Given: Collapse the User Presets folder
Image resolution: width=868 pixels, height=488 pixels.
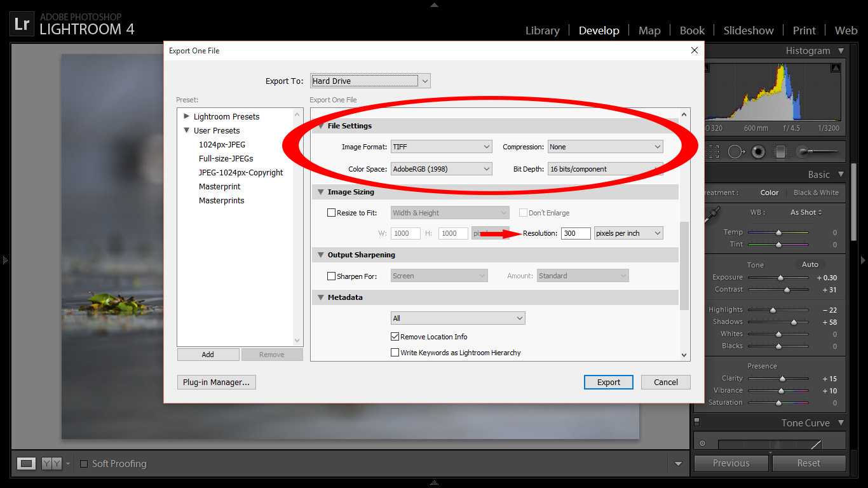Looking at the screenshot, I should point(186,130).
